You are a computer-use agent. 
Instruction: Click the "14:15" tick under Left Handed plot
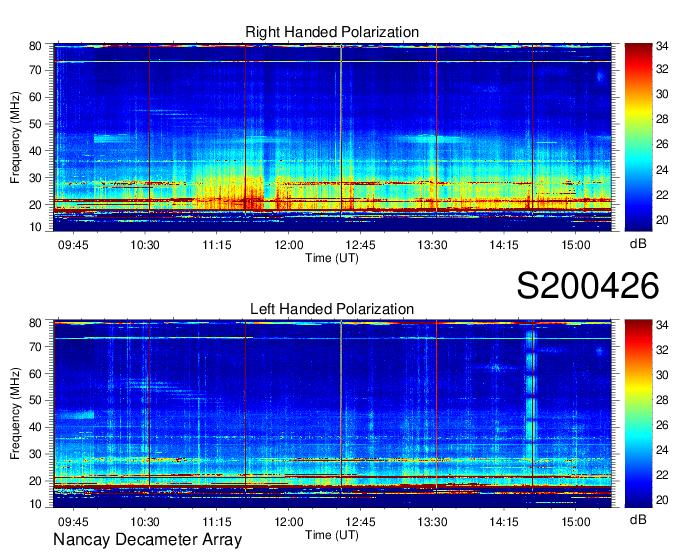point(504,522)
